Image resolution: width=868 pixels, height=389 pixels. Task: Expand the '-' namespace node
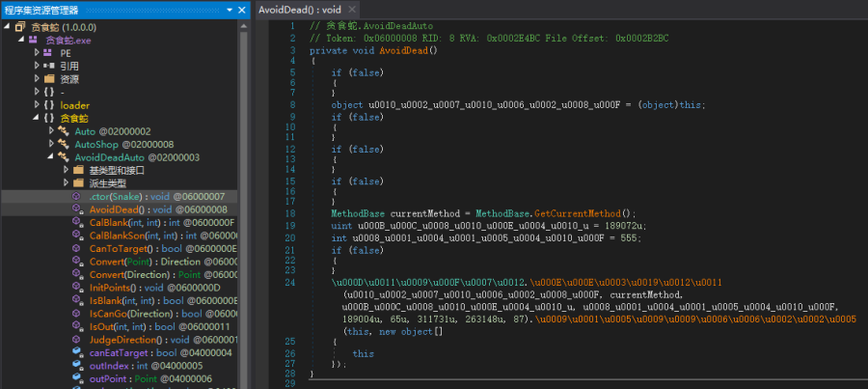37,92
